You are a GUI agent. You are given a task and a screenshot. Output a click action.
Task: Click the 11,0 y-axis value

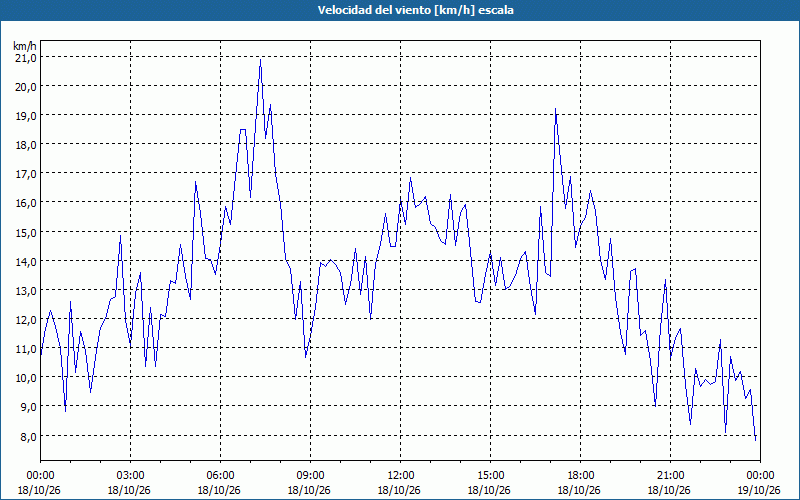click(26, 349)
